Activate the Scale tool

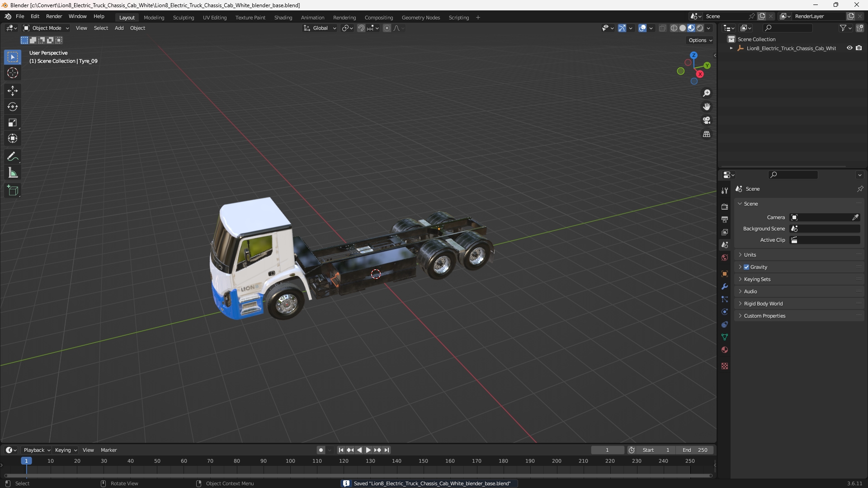tap(13, 122)
